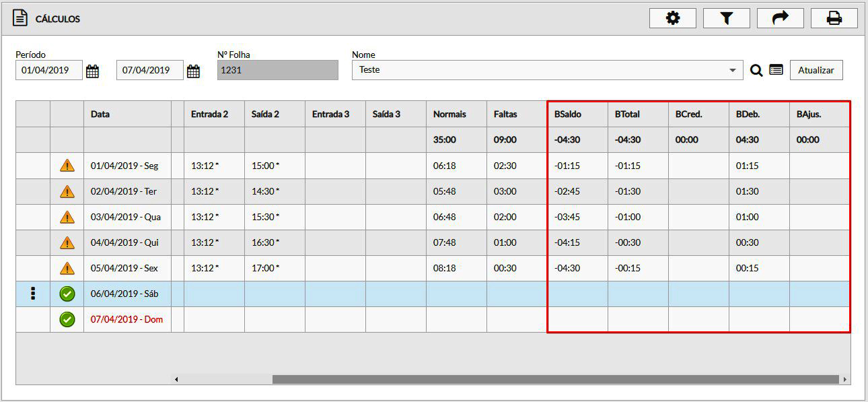Viewport: 868px width, 402px height.
Task: Click the start date field 01/04/2019
Action: [48, 70]
